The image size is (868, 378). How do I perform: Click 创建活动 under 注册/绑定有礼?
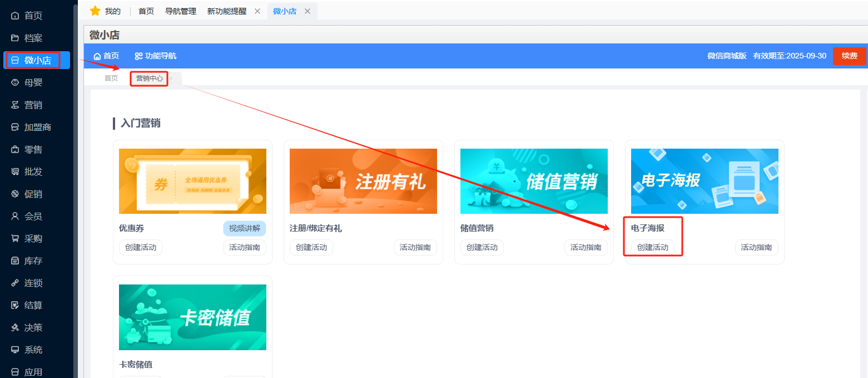[311, 247]
